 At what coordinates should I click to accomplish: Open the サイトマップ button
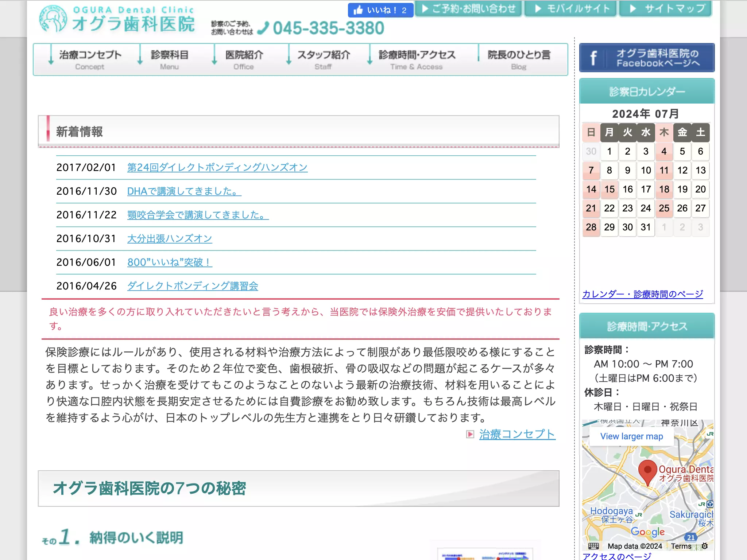tap(665, 9)
